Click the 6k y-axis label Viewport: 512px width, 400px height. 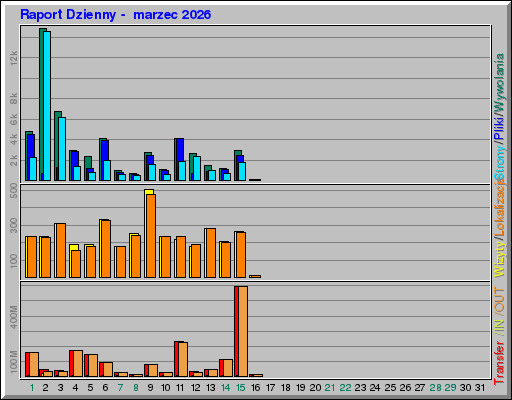point(14,119)
